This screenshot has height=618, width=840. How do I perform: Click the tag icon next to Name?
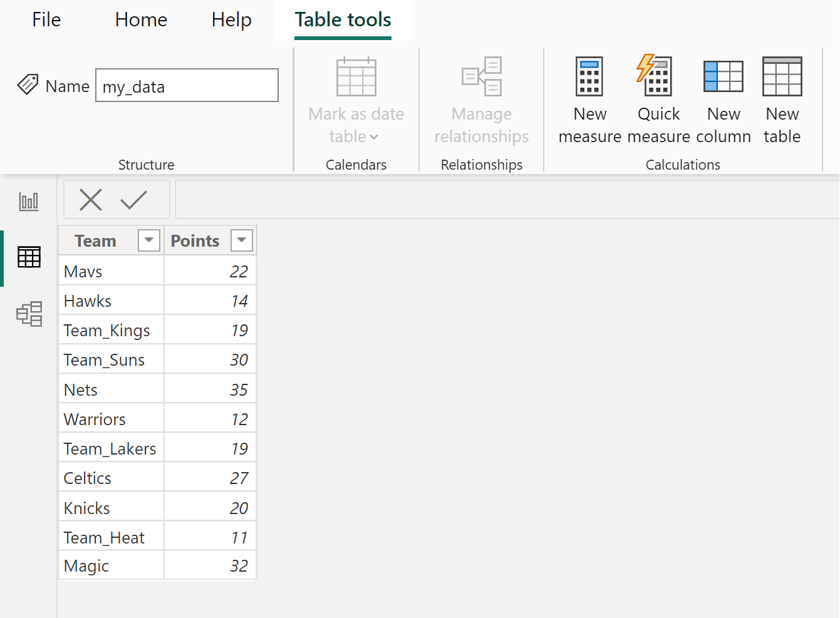(x=28, y=85)
